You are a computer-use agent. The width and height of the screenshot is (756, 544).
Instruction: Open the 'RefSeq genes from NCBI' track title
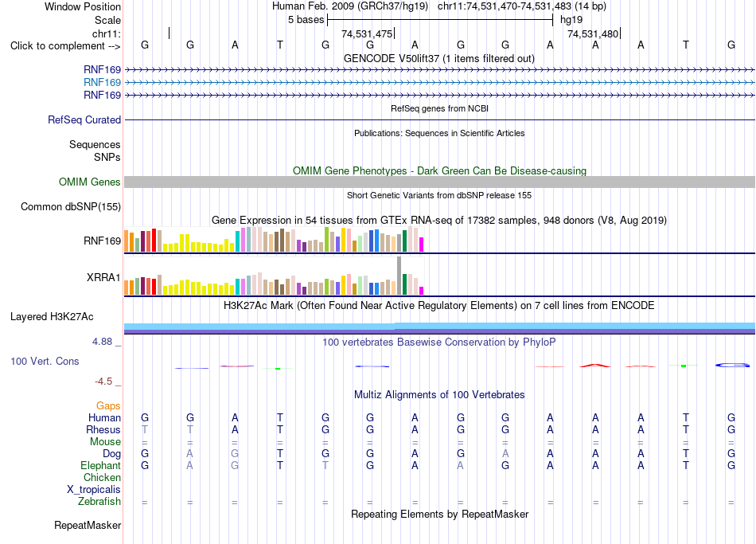pos(439,108)
